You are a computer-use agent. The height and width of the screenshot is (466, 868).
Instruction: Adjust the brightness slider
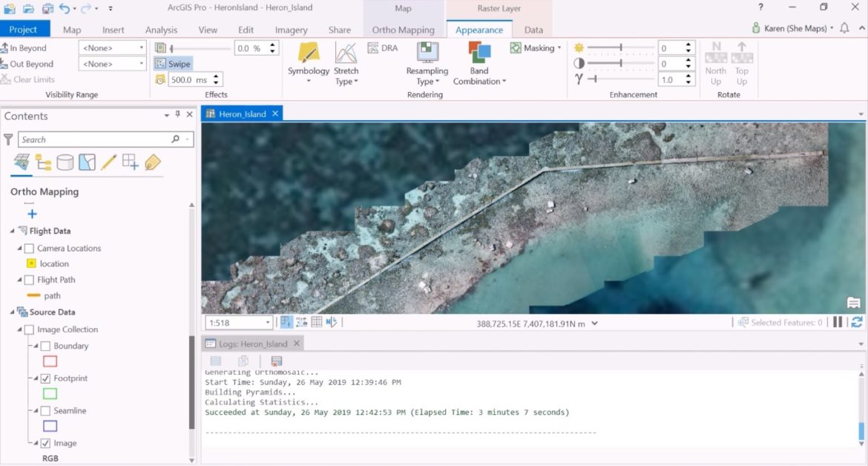[620, 48]
